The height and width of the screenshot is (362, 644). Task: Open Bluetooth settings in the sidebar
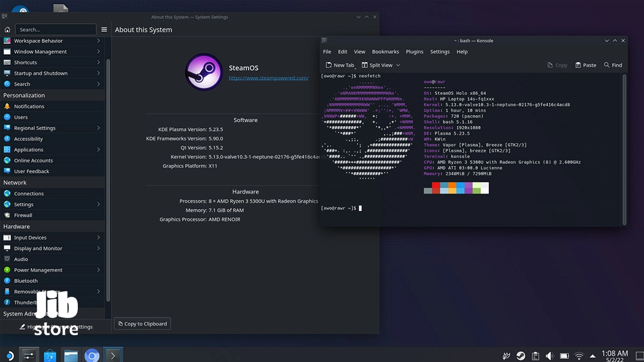(x=26, y=280)
